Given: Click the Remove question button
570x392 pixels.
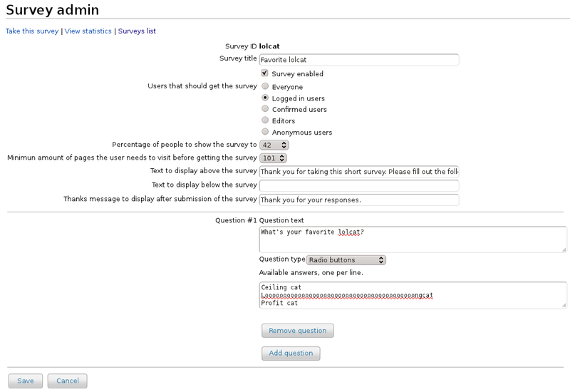Looking at the screenshot, I should [298, 331].
